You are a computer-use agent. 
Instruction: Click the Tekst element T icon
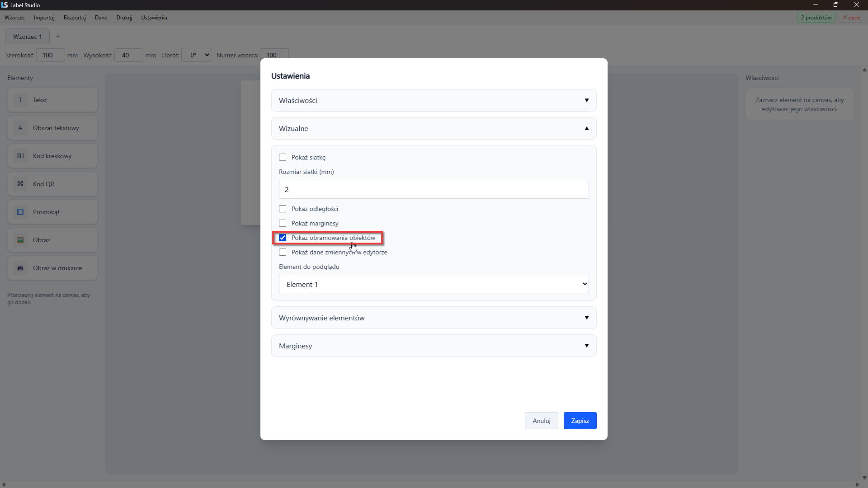tap(20, 100)
